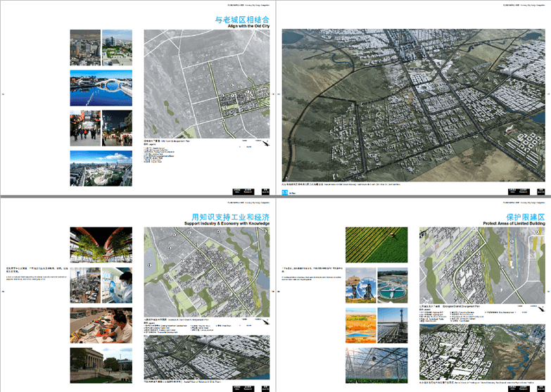Click the Chinese title 与老城区相结合
This screenshot has height=392, width=551.
click(242, 19)
